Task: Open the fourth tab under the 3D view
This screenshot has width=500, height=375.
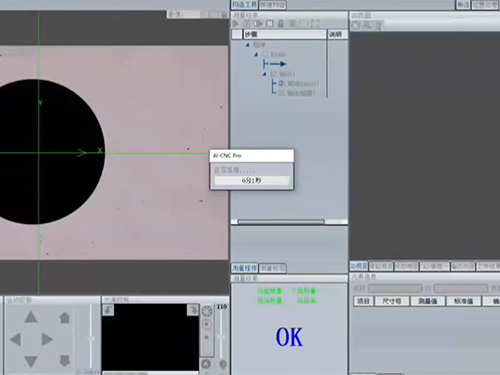Action: 434,266
